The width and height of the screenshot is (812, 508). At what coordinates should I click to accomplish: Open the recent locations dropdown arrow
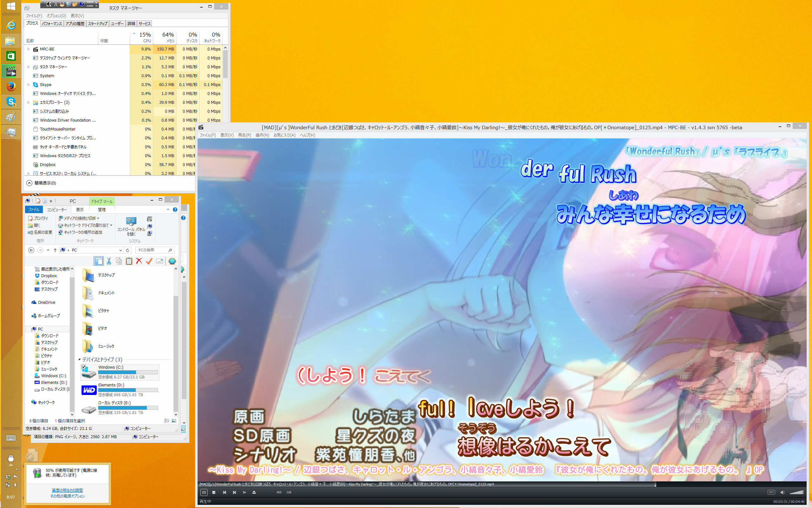click(48, 250)
